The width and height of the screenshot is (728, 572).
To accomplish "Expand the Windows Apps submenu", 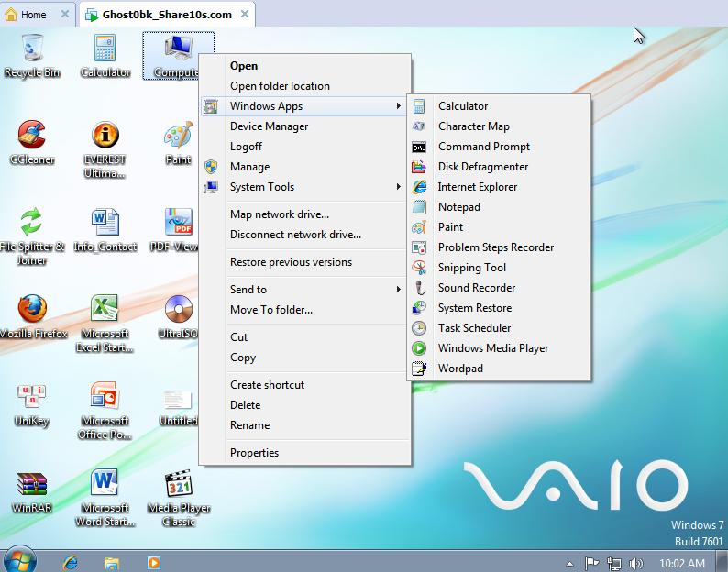I will [303, 106].
